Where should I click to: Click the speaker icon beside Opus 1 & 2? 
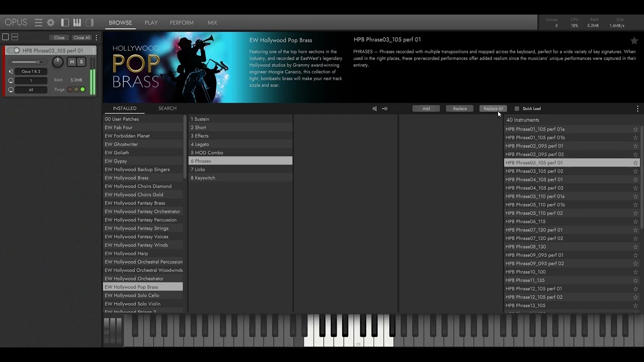[x=11, y=71]
